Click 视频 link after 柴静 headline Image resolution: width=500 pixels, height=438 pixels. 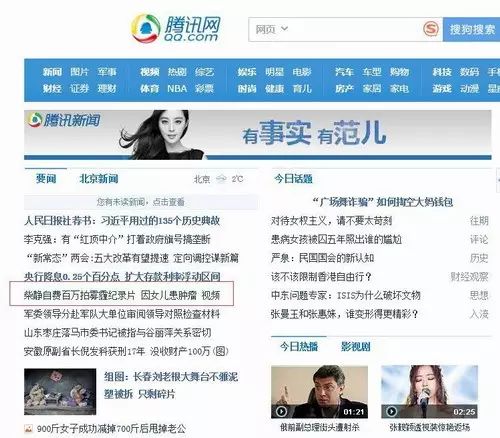(211, 295)
